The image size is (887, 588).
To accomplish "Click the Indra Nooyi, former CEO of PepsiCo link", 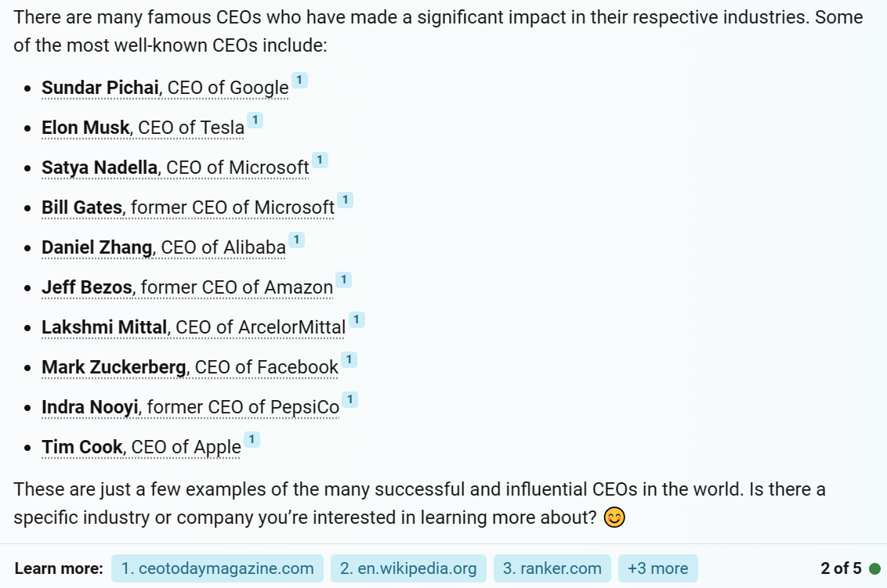I will 190,407.
